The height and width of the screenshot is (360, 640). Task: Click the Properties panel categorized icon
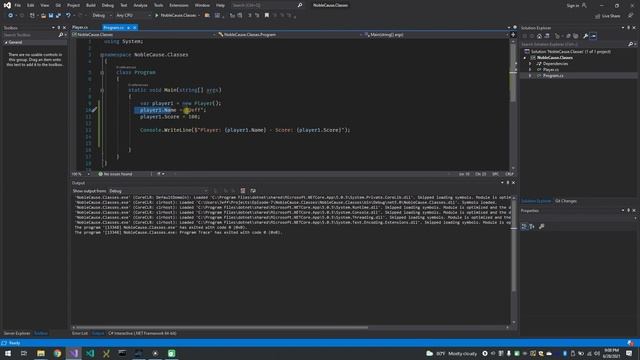(x=524, y=227)
